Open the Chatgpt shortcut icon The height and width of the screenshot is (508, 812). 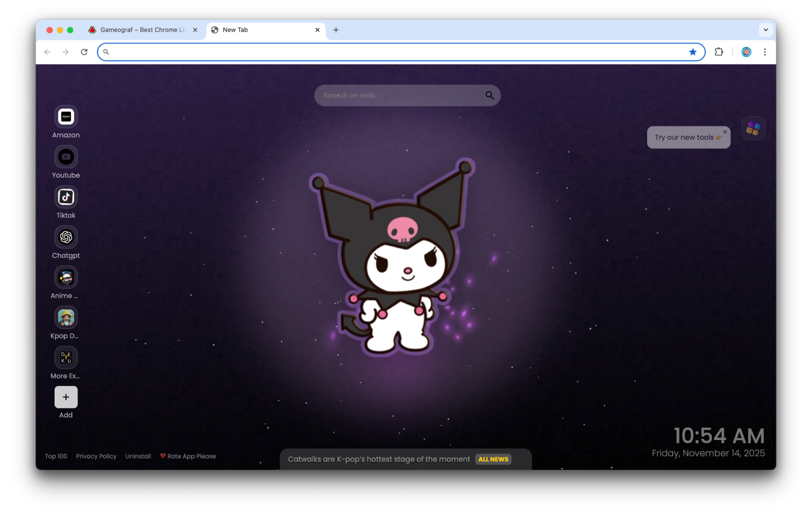(66, 237)
